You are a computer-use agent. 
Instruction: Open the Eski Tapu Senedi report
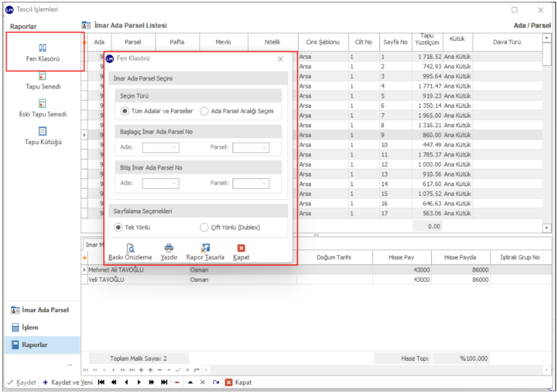pyautogui.click(x=43, y=104)
